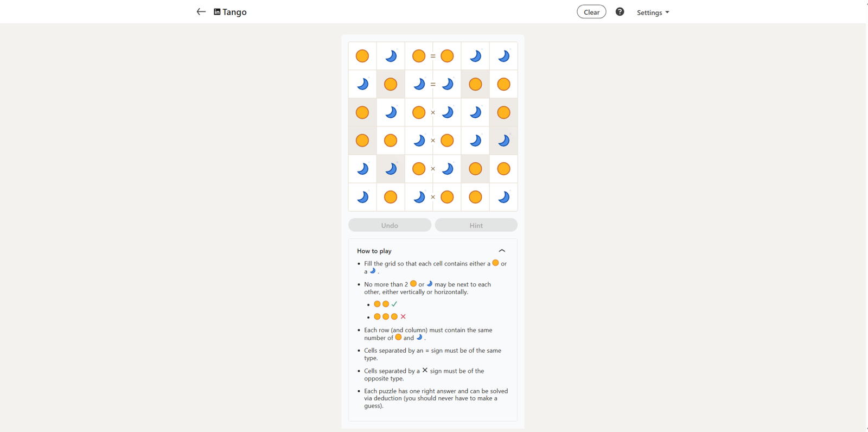Click the moon in the top-right corner cell
The height and width of the screenshot is (432, 868).
503,56
